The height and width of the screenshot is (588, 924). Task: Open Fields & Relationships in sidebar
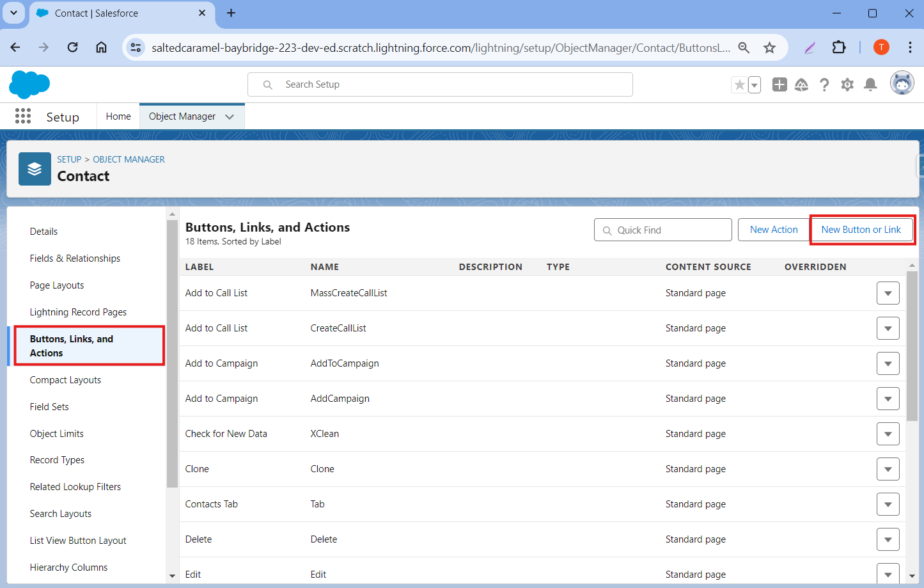pos(75,258)
